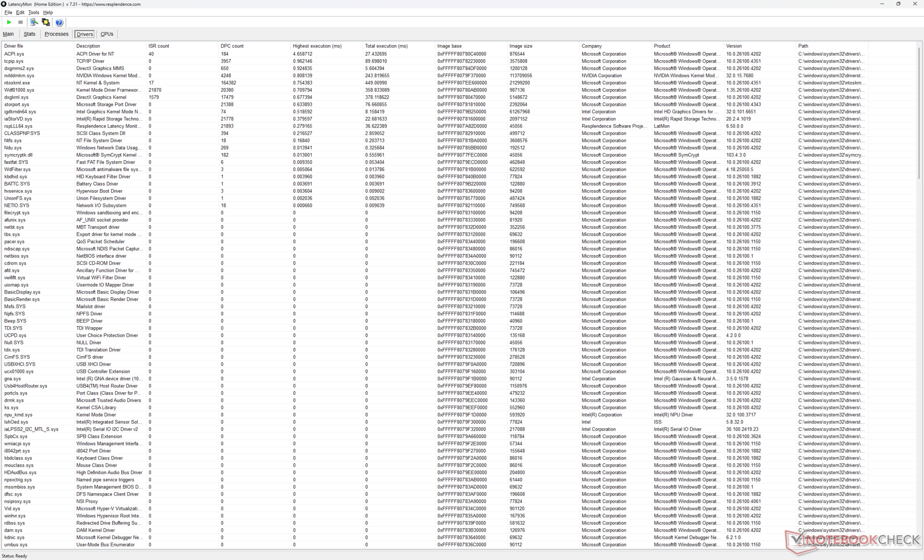Sort by the Driver file column header
Viewport: 924px width, 560px height.
pos(13,46)
